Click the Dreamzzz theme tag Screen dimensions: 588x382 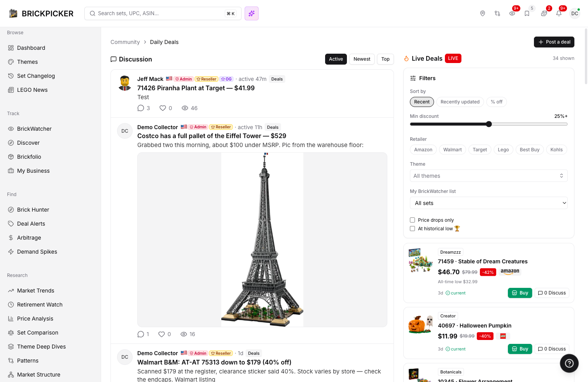pos(450,252)
